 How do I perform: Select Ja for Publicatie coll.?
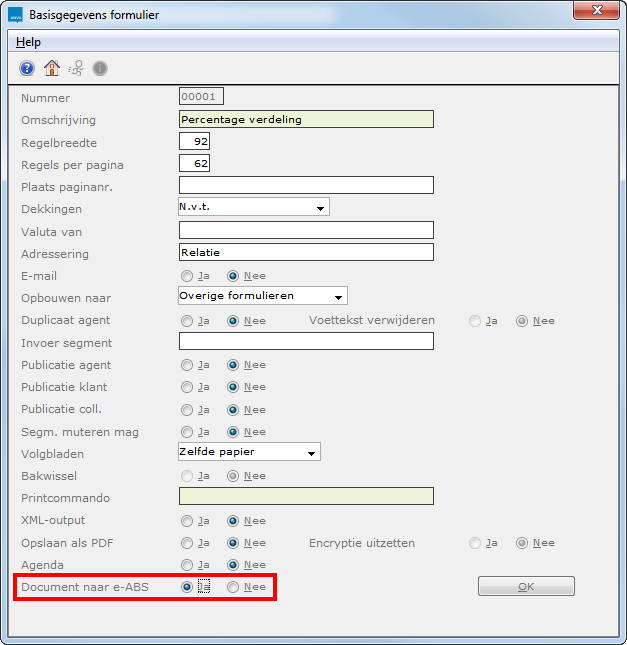[187, 410]
